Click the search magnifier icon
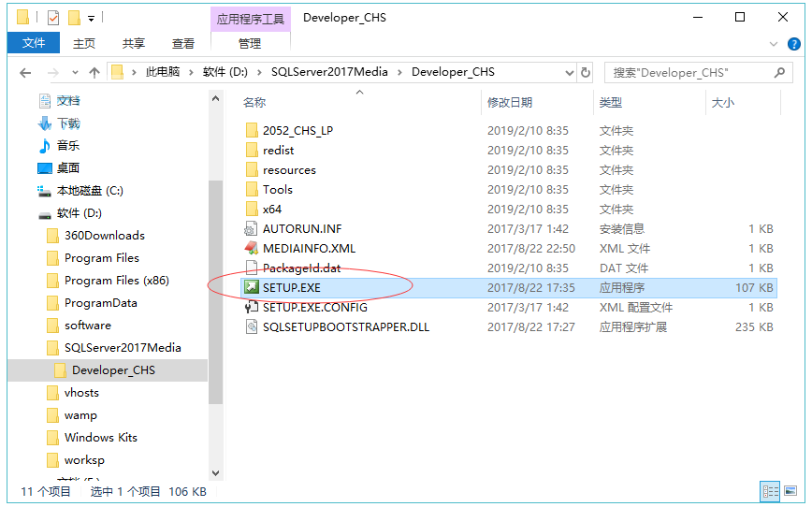 (780, 73)
